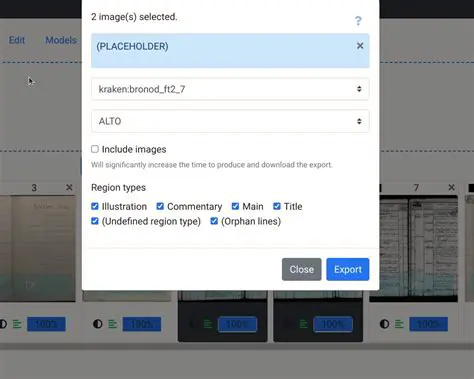Click the 100% progress on the left dark selected card
Viewport: 474px width, 379px height.
pyautogui.click(x=237, y=324)
